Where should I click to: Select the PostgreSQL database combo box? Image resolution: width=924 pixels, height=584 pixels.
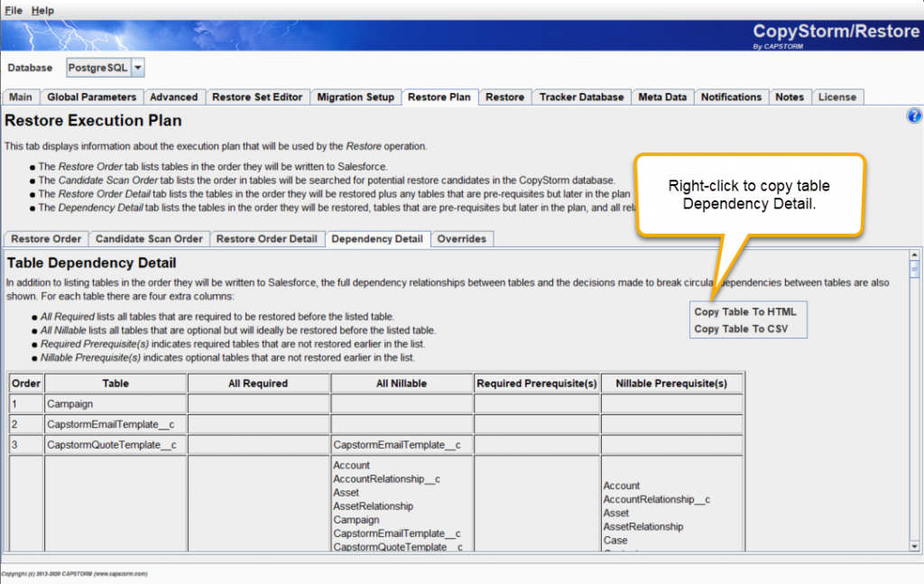(106, 68)
